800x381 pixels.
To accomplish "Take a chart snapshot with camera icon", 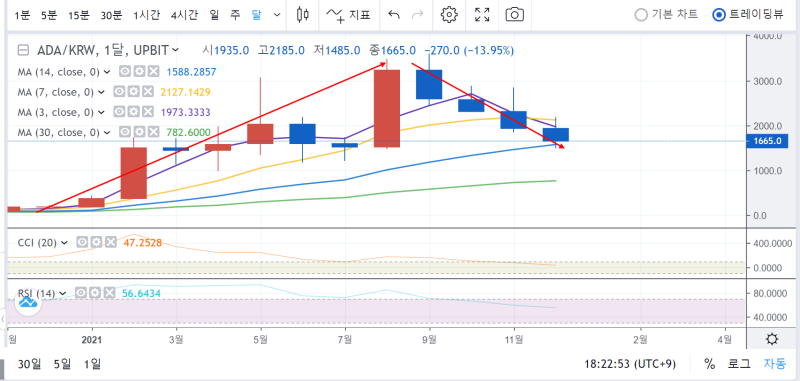I will tap(515, 15).
